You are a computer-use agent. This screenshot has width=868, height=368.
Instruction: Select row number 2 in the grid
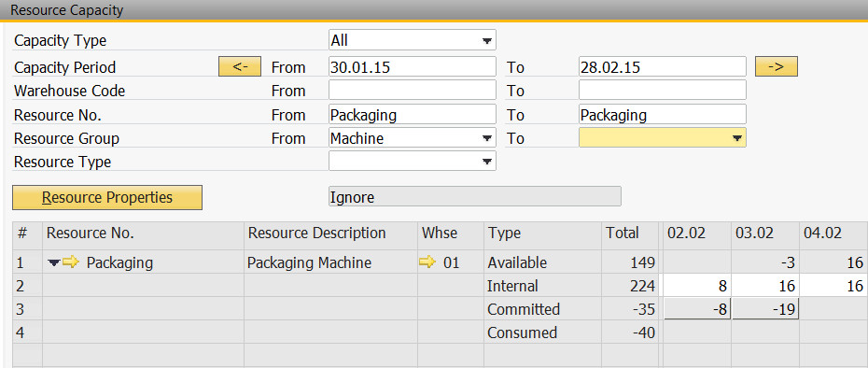27,286
